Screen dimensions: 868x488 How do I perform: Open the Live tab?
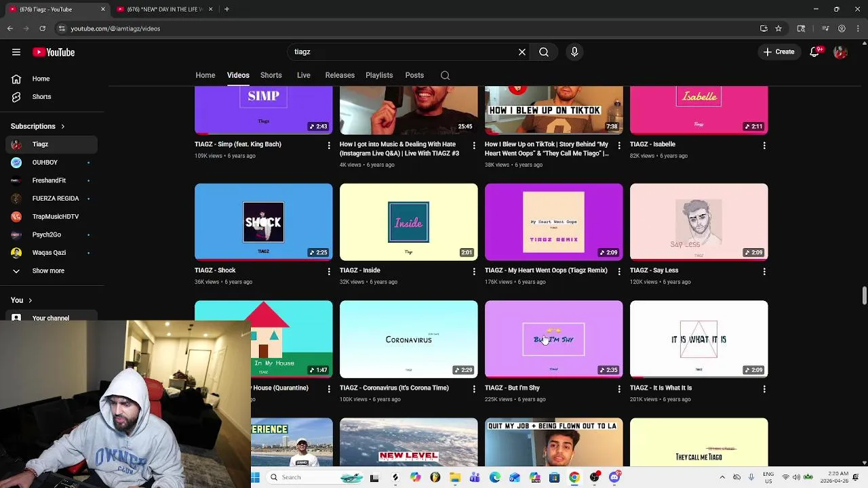pyautogui.click(x=304, y=75)
